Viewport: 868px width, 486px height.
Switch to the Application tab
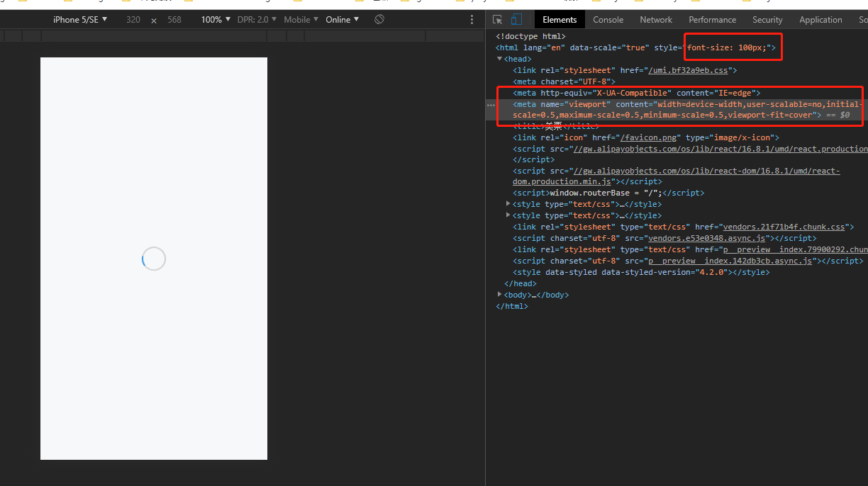pyautogui.click(x=820, y=20)
